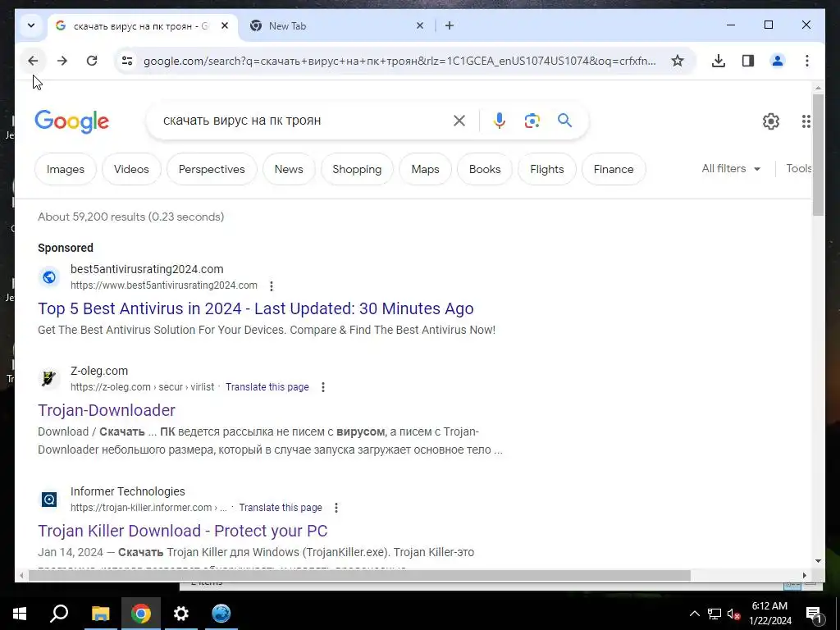The height and width of the screenshot is (630, 840).
Task: Open File Explorer from taskbar
Action: click(100, 614)
